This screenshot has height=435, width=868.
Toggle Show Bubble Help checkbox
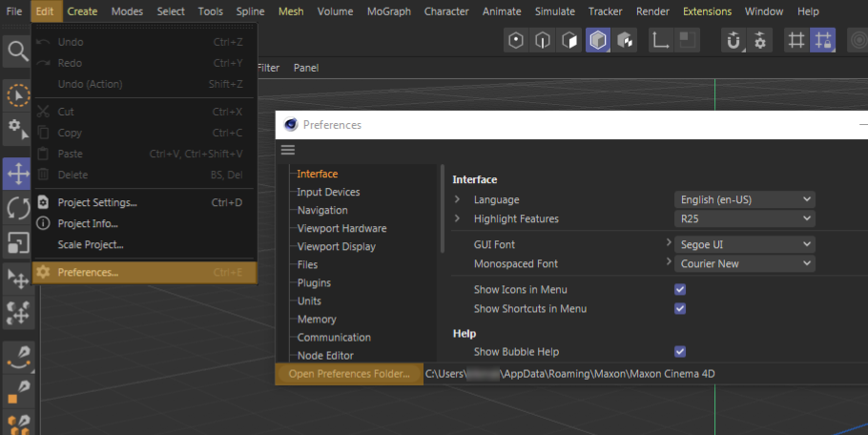pos(680,352)
